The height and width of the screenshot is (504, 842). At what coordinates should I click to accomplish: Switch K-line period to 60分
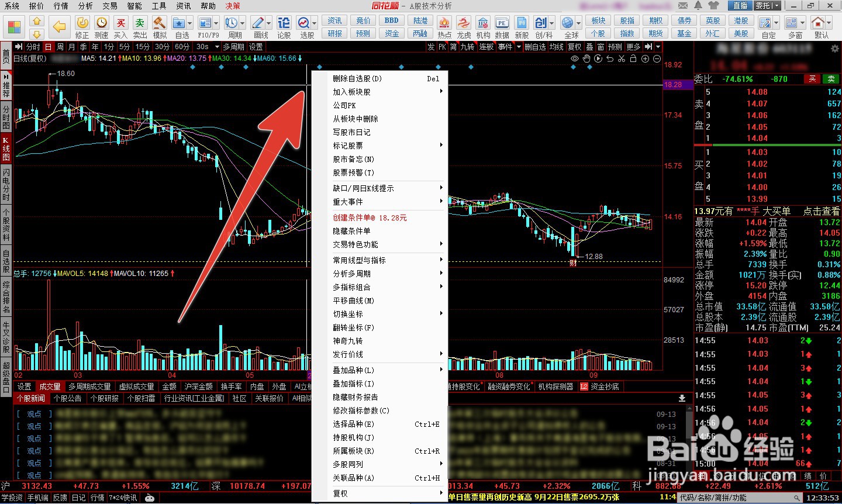click(182, 47)
